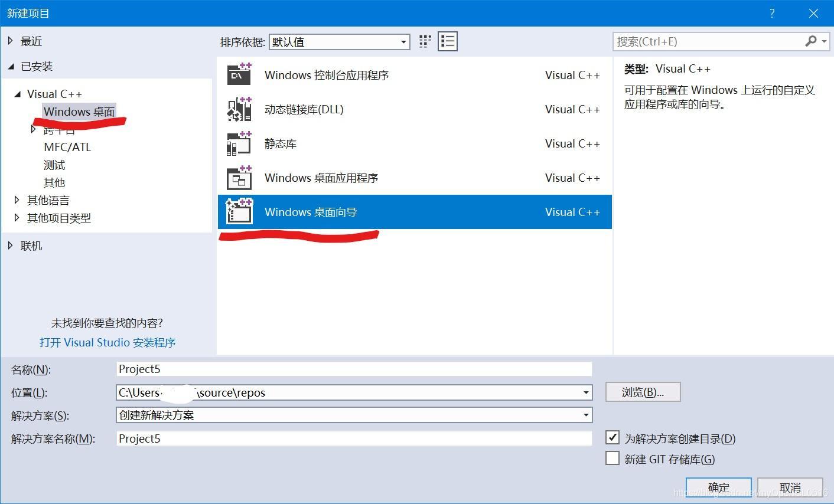Switch to medium icons list view
This screenshot has height=504, width=834.
[x=448, y=41]
